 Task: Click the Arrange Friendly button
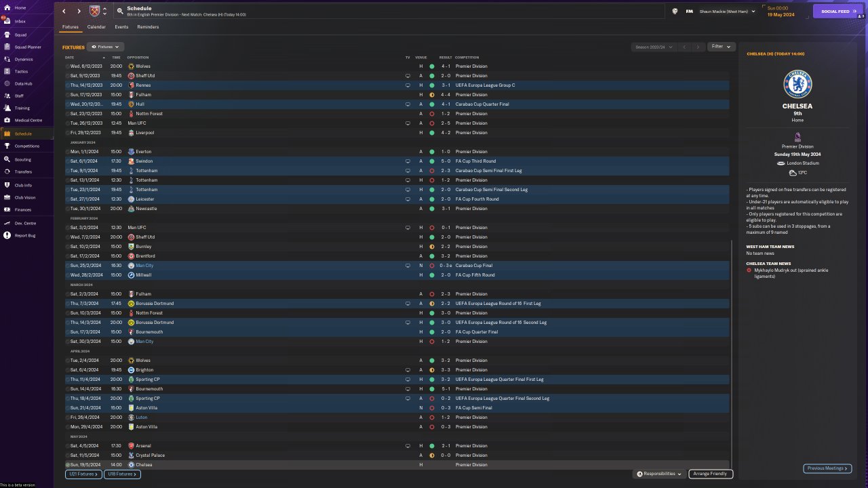click(x=711, y=474)
